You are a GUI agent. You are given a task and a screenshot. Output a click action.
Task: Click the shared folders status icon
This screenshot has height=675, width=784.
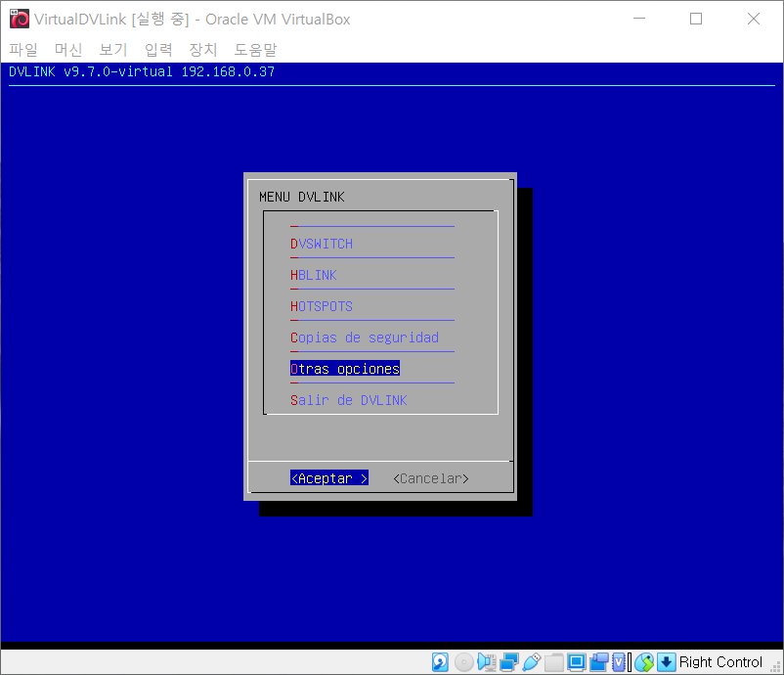(x=554, y=662)
